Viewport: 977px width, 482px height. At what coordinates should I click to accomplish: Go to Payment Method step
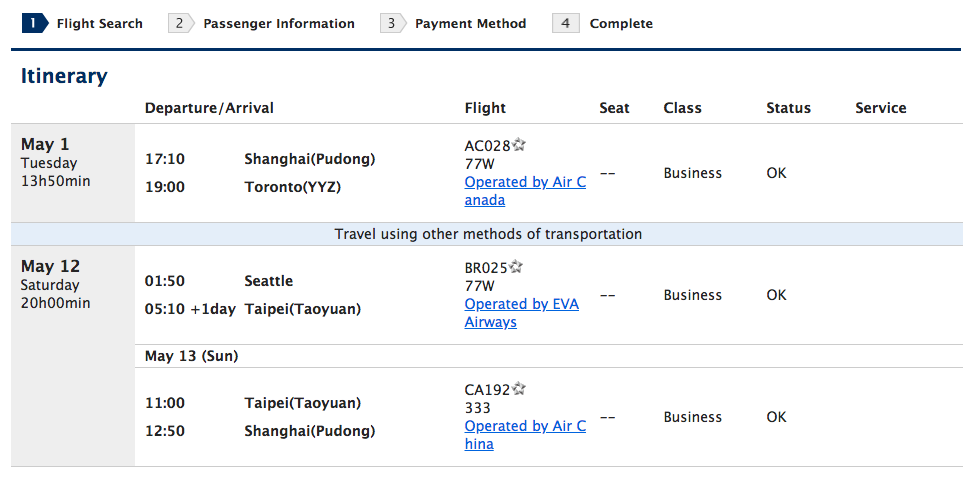coord(470,24)
